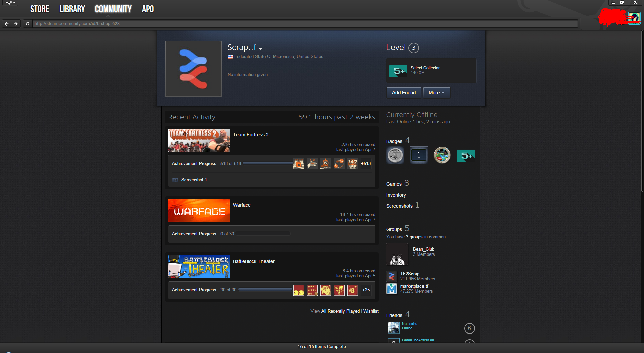The height and width of the screenshot is (353, 644).
Task: Open marketplace.tf group icon
Action: coord(391,289)
